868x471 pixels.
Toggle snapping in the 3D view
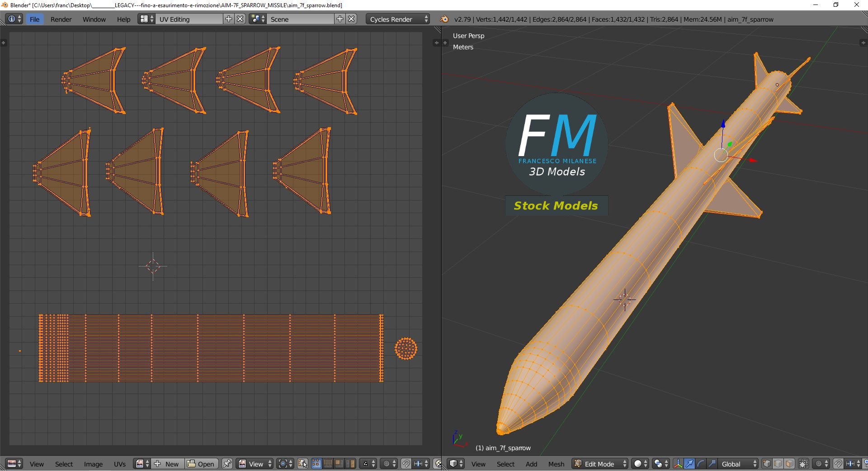pyautogui.click(x=838, y=464)
